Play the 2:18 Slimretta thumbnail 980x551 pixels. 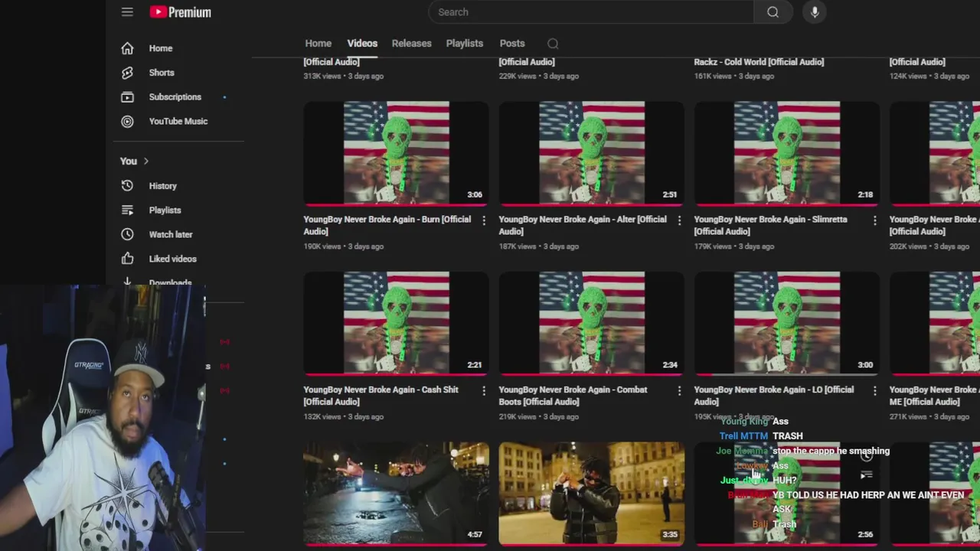(786, 153)
